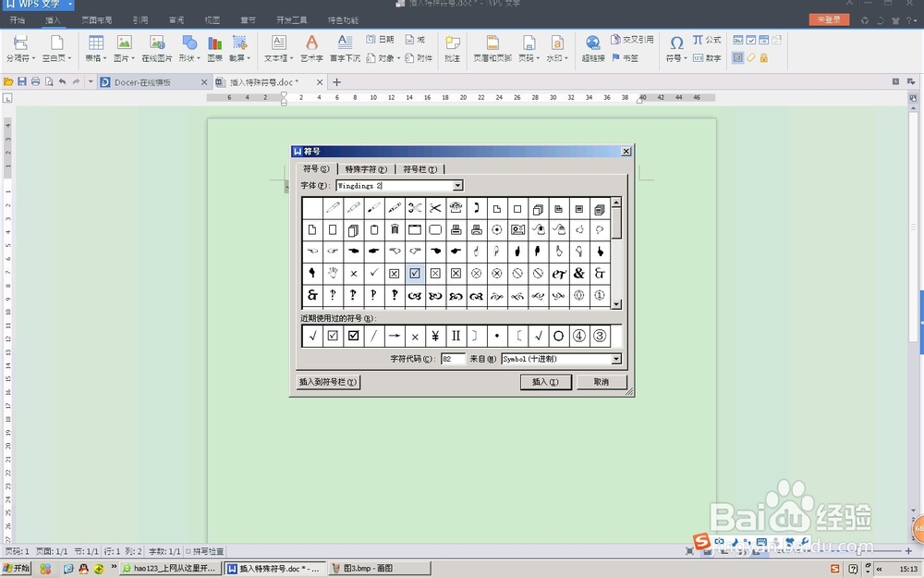Viewport: 924px width, 578px height.
Task: Pick bold checked box in recent symbols
Action: coord(353,337)
